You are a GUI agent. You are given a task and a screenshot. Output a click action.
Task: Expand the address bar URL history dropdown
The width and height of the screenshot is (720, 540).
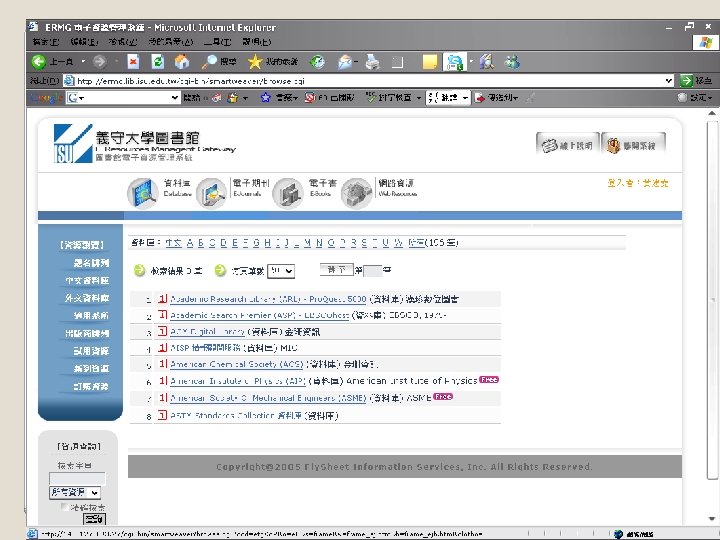(x=669, y=81)
